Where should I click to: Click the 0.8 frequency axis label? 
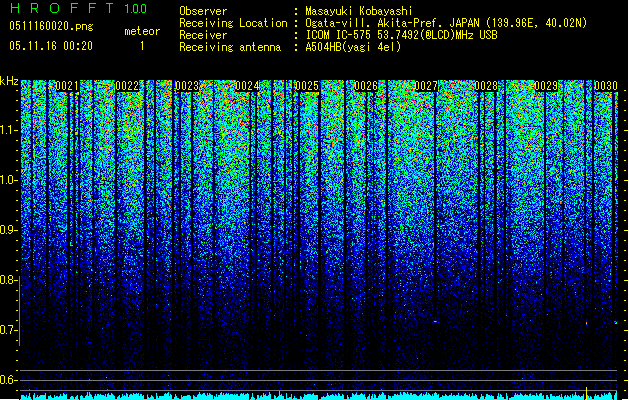(8, 280)
